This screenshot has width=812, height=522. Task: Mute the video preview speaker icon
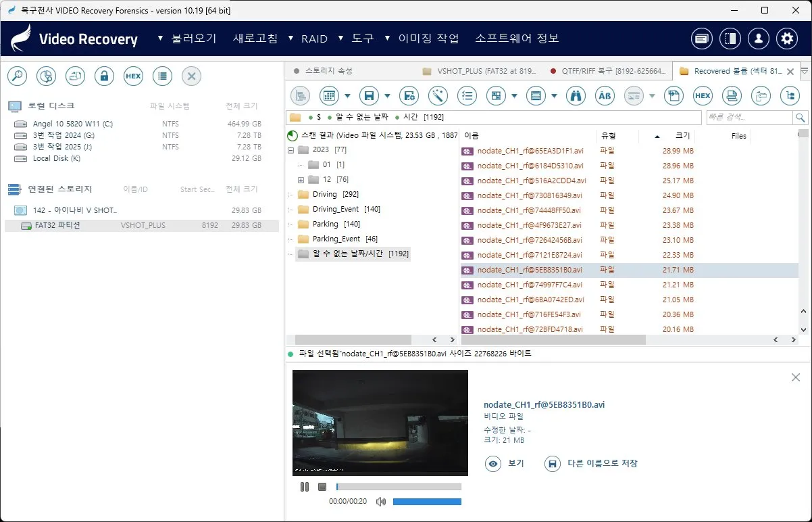(x=381, y=502)
